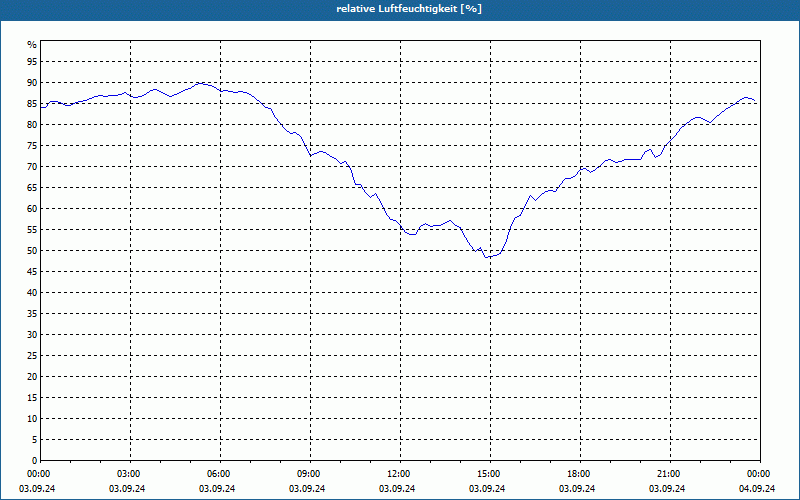Click the 03.09.24 date under 21:00
800x500 pixels.
(x=667, y=489)
